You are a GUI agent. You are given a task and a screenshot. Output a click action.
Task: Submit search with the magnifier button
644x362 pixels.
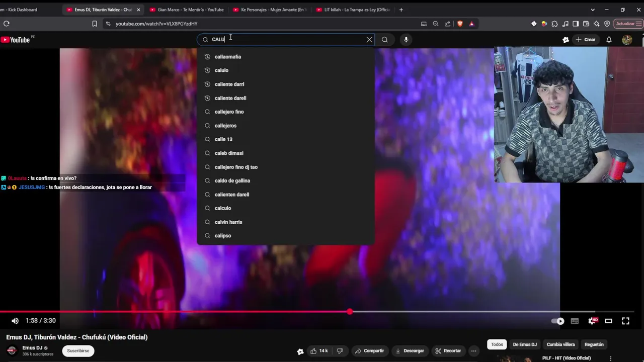384,39
